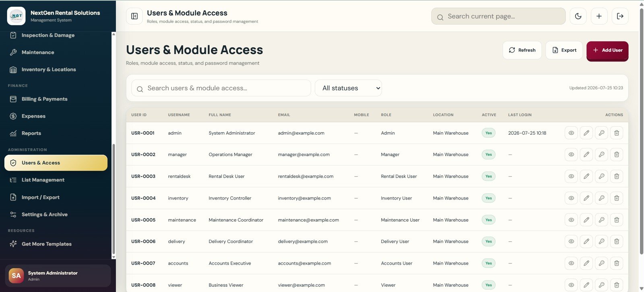Reset password key for manager

tap(601, 154)
